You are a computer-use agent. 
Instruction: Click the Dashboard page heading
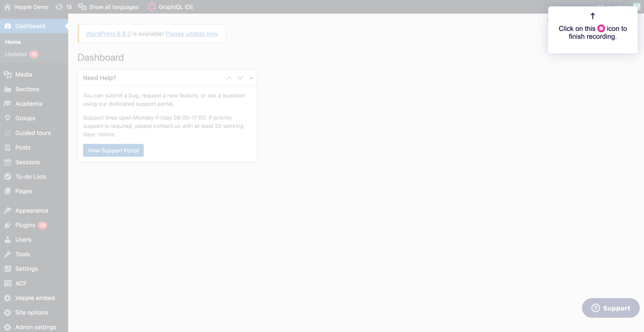(101, 57)
